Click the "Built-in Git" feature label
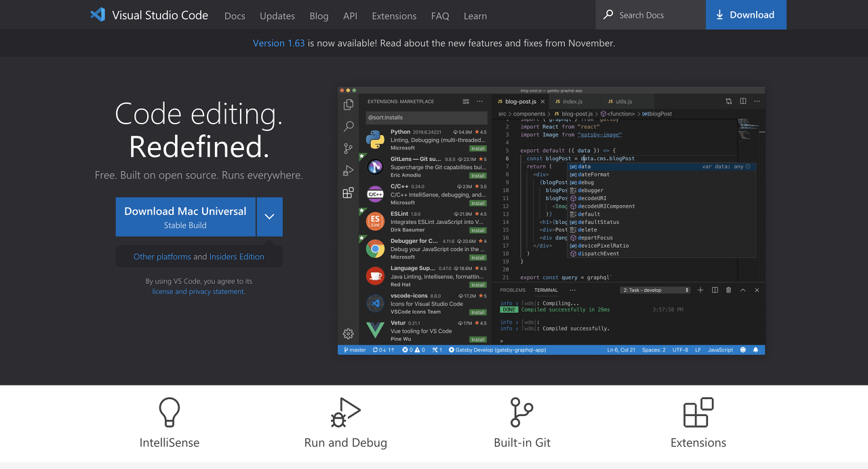This screenshot has height=469, width=868. click(x=522, y=443)
